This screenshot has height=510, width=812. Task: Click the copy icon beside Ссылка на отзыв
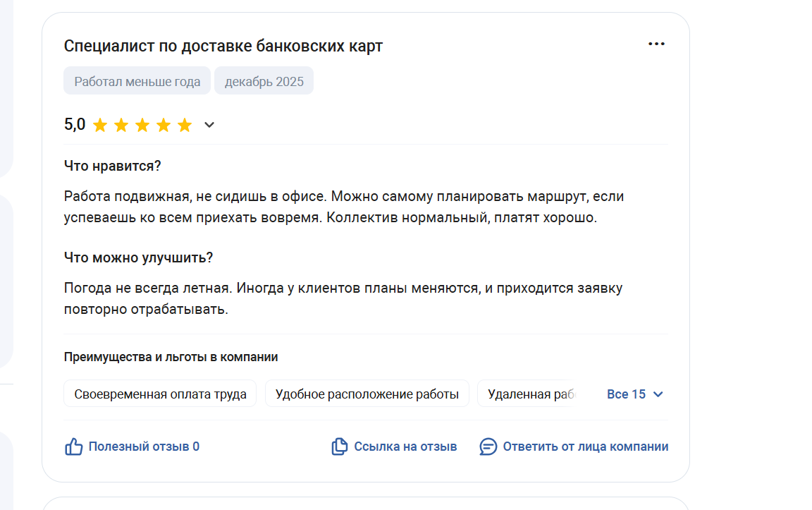tap(340, 447)
